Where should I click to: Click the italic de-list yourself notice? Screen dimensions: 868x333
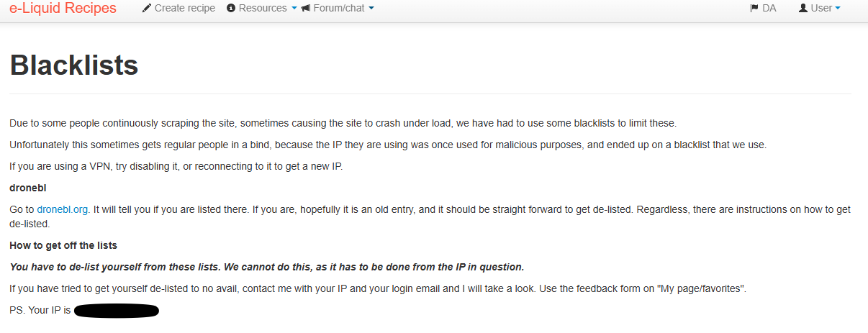(x=267, y=267)
